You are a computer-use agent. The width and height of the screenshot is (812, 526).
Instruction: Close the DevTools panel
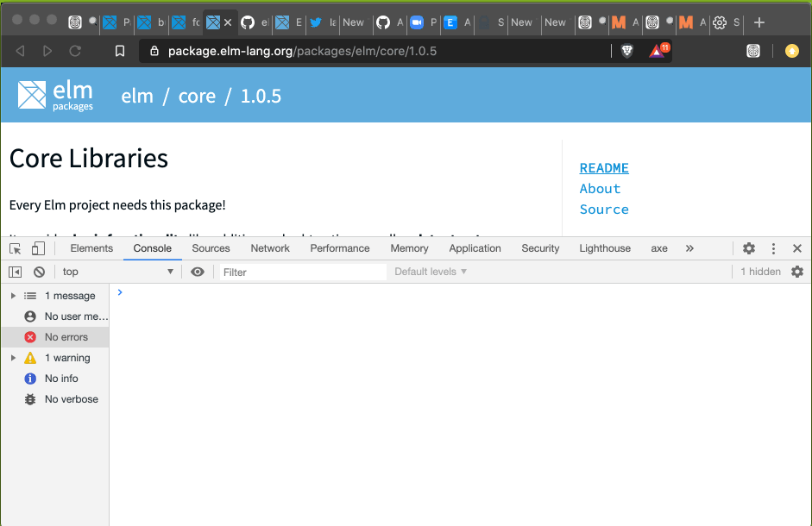(797, 248)
